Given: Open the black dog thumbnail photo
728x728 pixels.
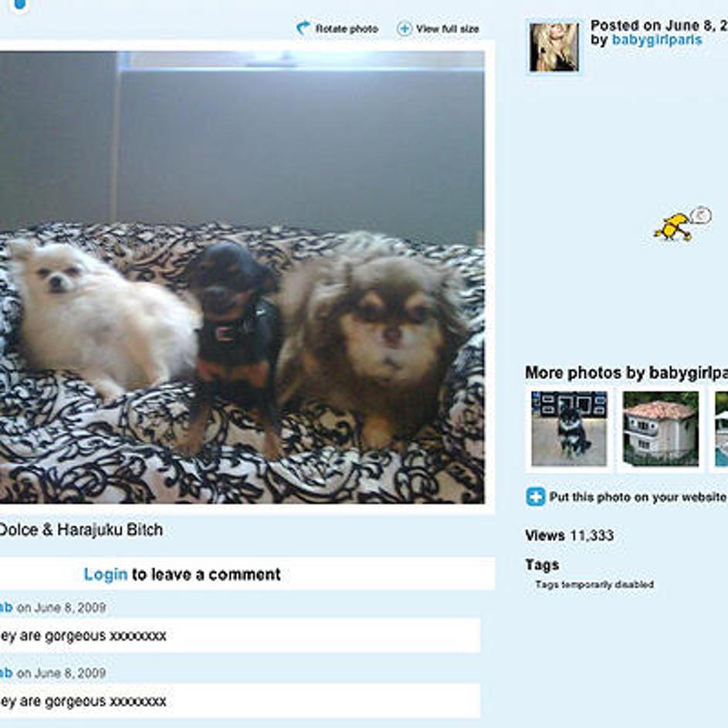Looking at the screenshot, I should pos(569,428).
